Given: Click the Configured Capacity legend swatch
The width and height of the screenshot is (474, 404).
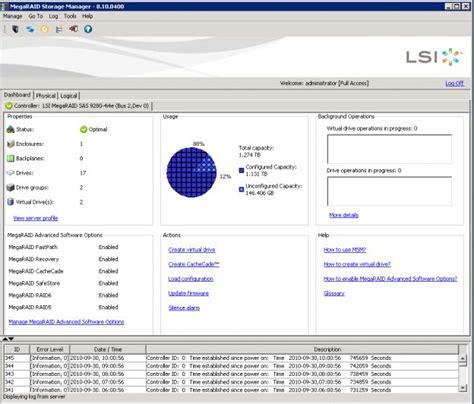Looking at the screenshot, I should [x=241, y=170].
